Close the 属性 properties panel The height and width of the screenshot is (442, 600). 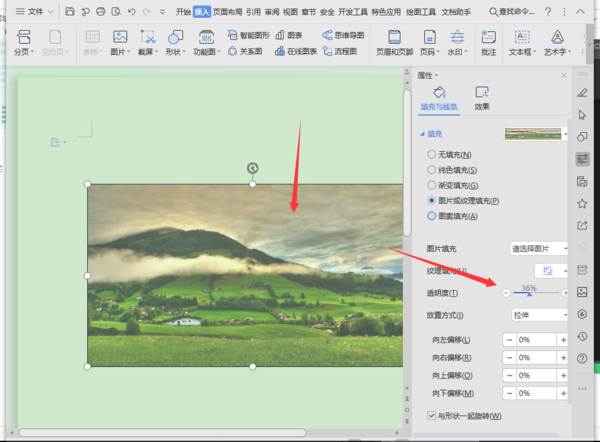[x=564, y=75]
